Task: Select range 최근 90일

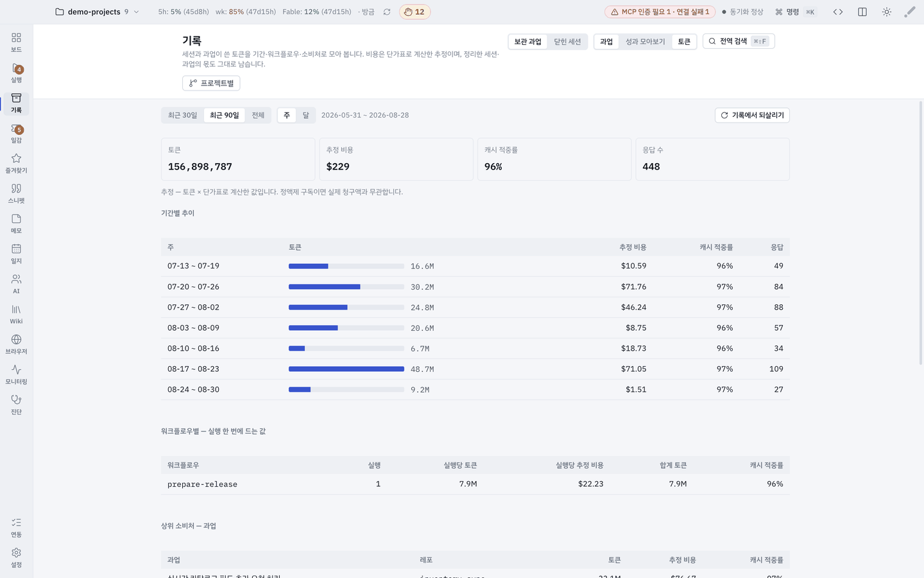Action: coord(225,115)
